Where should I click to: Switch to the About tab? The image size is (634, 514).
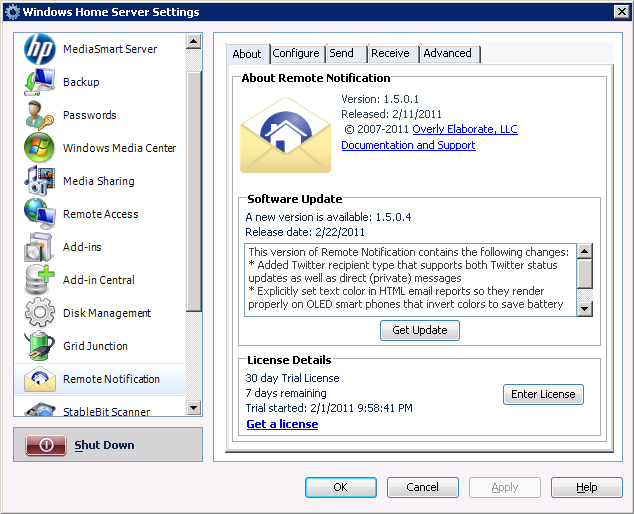click(x=247, y=54)
